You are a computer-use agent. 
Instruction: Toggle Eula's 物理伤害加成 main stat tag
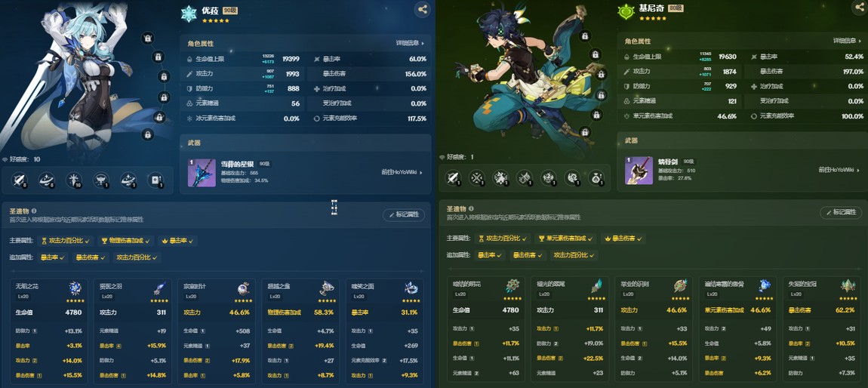[125, 241]
